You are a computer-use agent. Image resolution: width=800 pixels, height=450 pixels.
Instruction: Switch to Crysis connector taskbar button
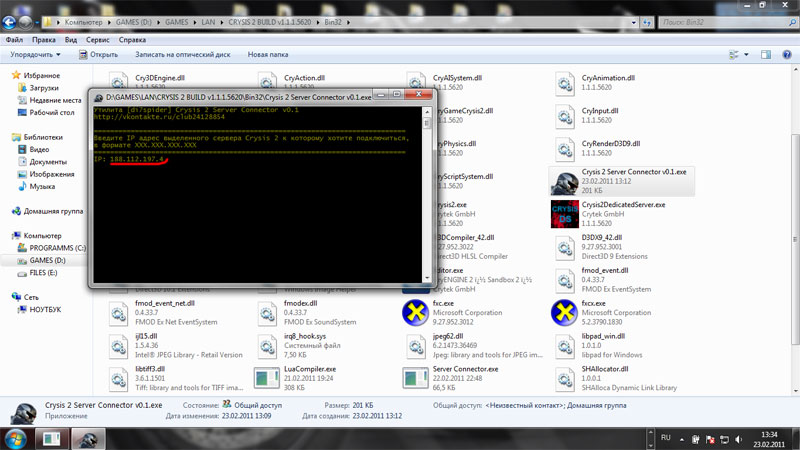tap(88, 439)
